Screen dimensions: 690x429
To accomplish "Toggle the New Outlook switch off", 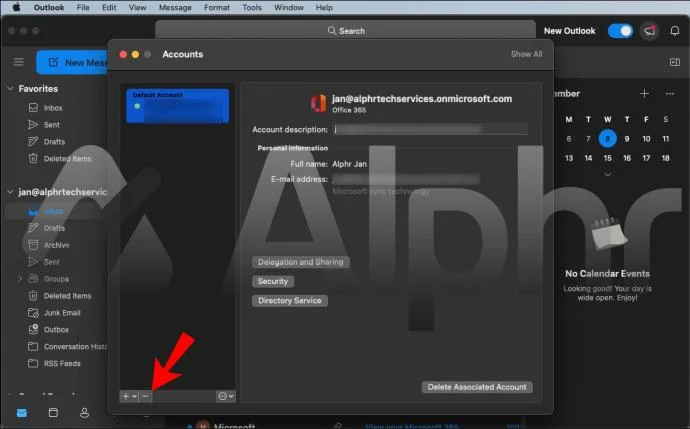I will (620, 31).
